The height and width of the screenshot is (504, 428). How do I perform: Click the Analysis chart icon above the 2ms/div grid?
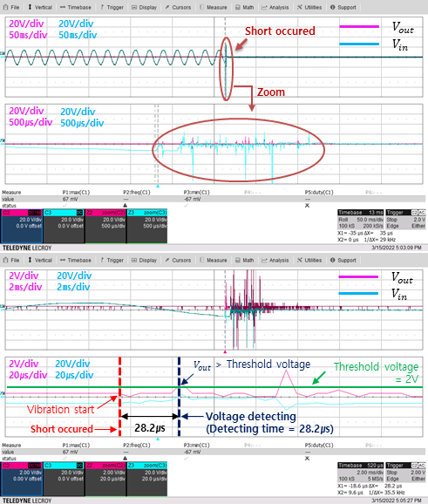click(264, 260)
